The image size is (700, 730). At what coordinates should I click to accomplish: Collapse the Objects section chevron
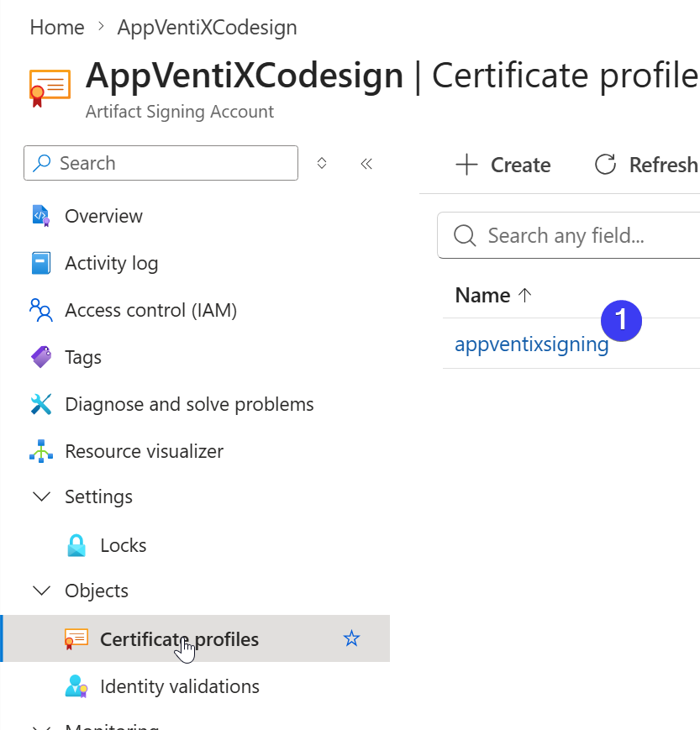click(x=42, y=591)
